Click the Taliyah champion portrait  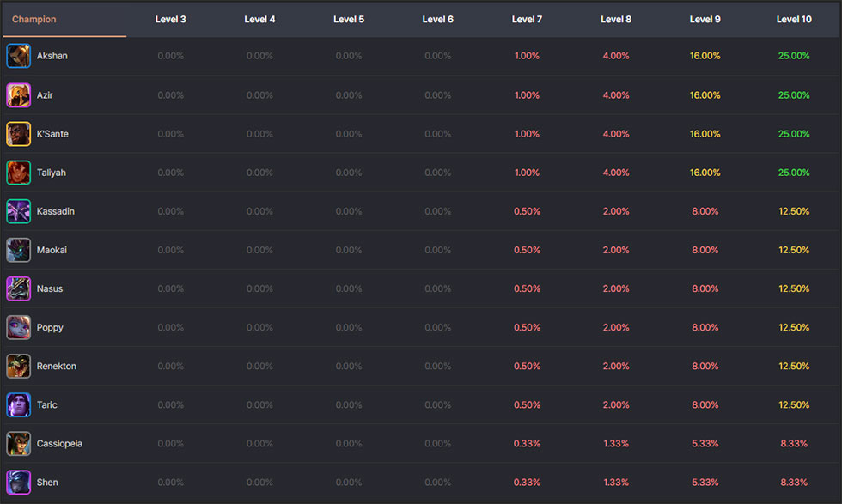(x=18, y=173)
